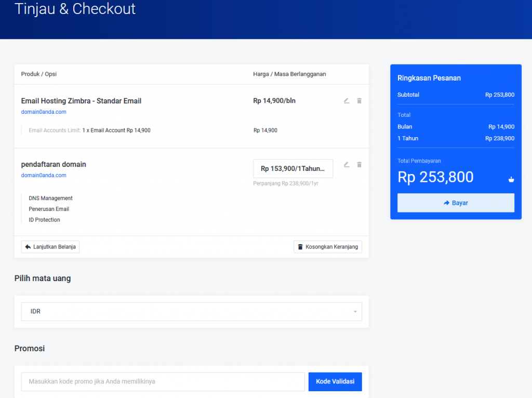The width and height of the screenshot is (532, 398).
Task: Click the Total Pembayaran amount Rp 253,800
Action: pos(435,177)
